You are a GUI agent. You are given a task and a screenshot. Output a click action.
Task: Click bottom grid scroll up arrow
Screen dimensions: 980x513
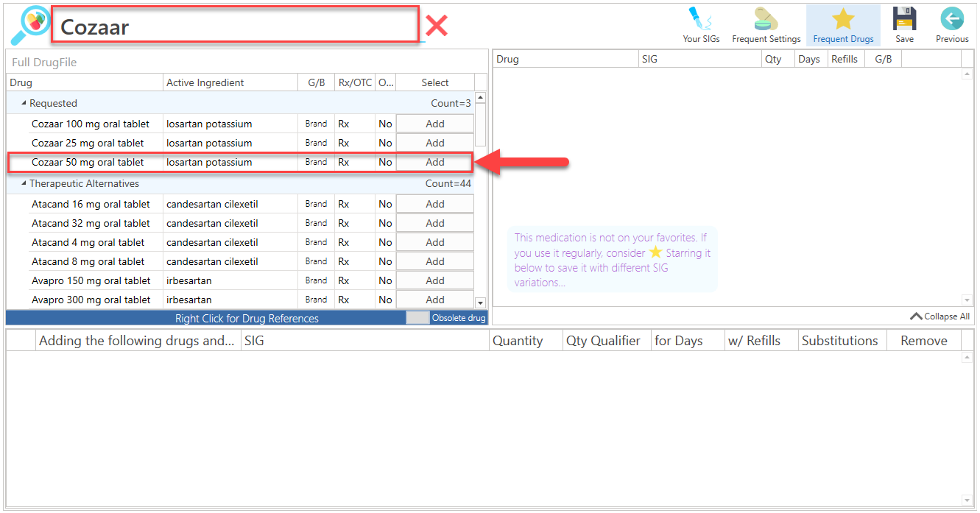click(x=967, y=357)
